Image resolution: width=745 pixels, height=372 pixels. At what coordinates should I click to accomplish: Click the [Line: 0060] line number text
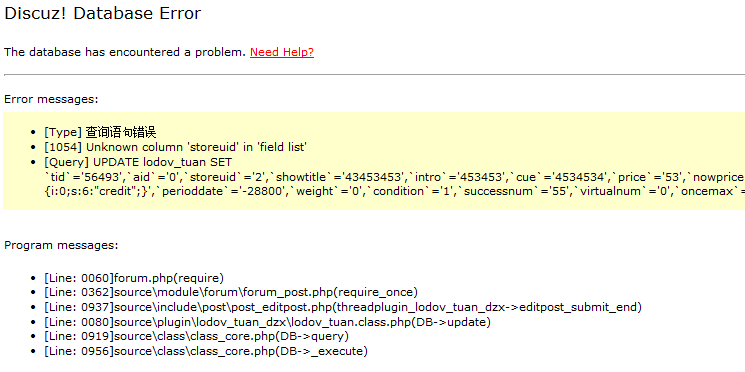[79, 278]
